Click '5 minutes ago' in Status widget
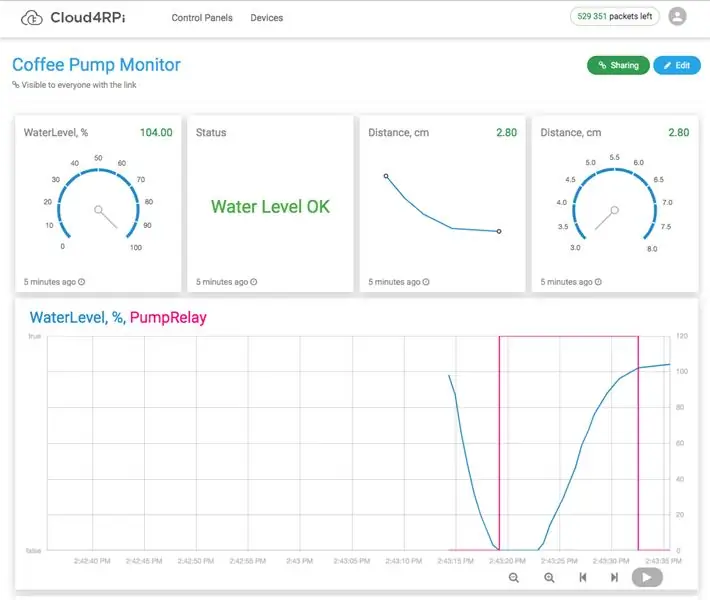 pos(222,282)
